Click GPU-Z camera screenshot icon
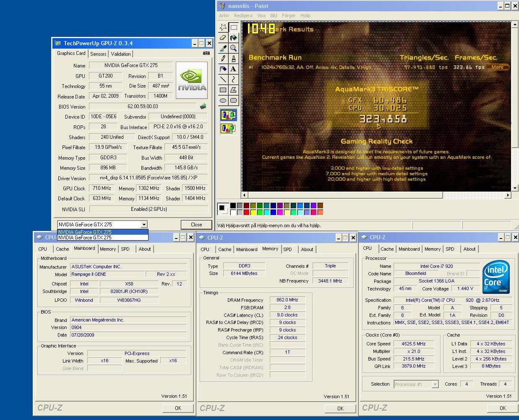Image resolution: width=519 pixels, height=420 pixels. tap(206, 53)
